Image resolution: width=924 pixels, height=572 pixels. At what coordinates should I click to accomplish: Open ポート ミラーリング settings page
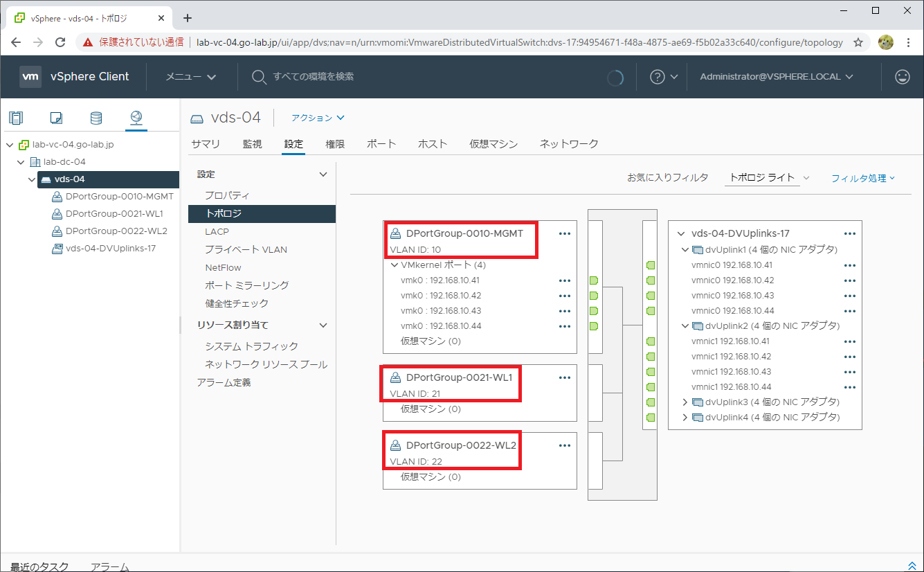(x=247, y=285)
